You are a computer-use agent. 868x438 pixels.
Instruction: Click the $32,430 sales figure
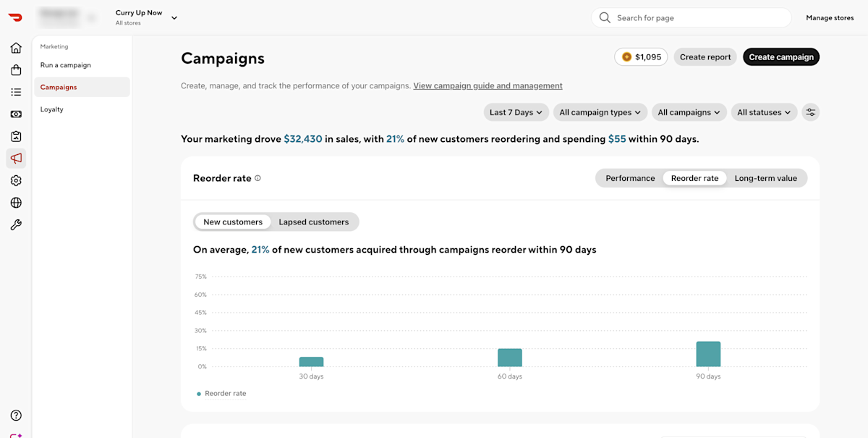303,139
